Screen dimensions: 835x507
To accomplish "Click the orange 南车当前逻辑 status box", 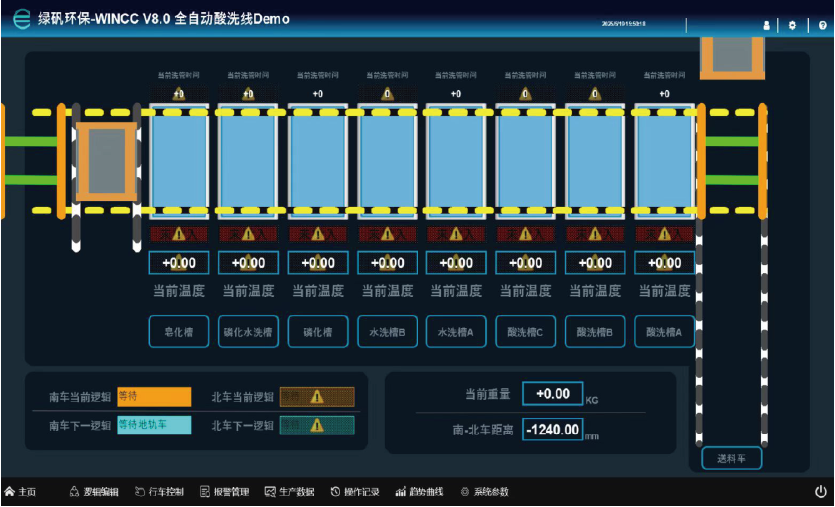I will (x=154, y=396).
